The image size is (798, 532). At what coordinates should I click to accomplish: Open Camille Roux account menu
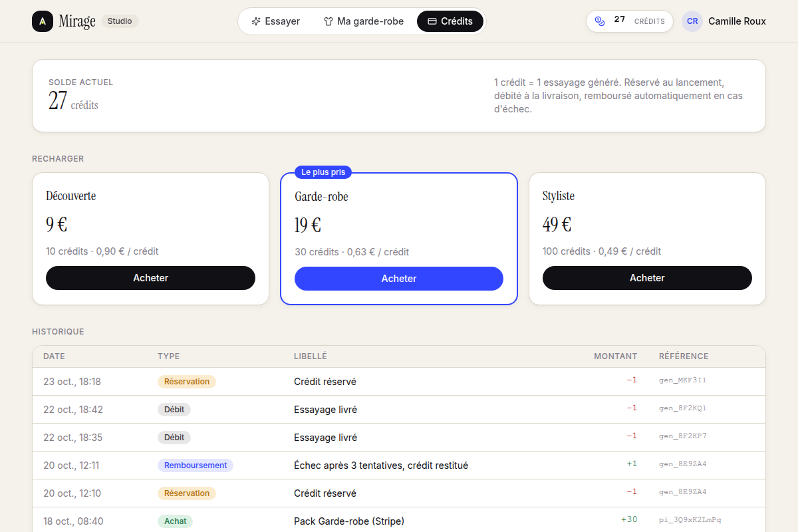724,21
